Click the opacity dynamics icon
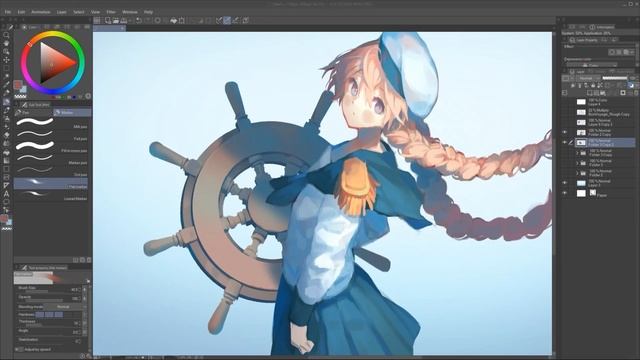 85,298
